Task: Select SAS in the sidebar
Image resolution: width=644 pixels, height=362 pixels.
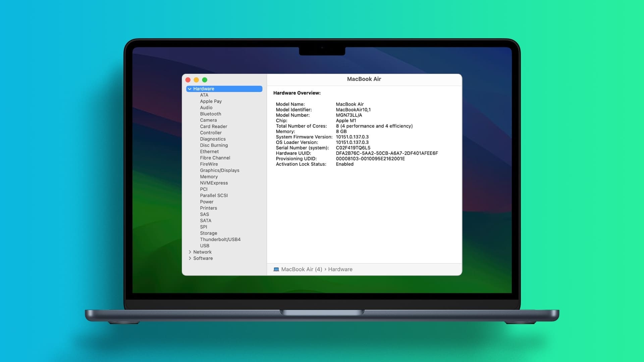Action: [204, 215]
